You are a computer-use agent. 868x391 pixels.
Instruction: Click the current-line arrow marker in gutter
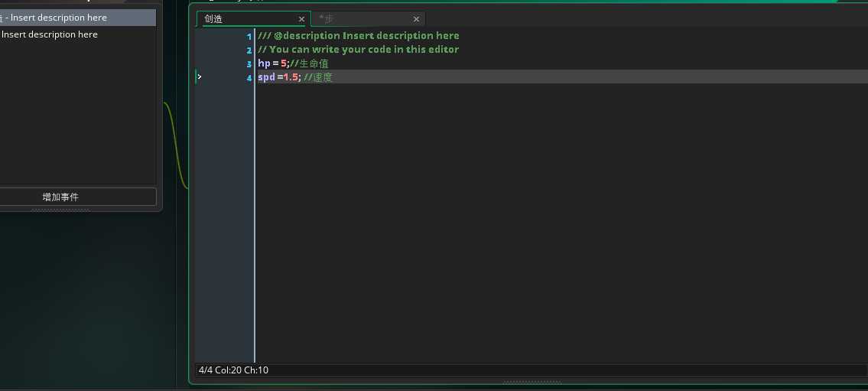coord(200,77)
